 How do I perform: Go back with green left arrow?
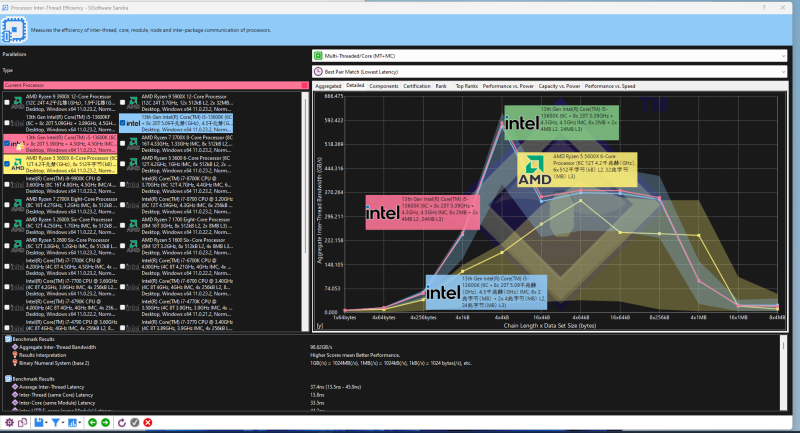[92, 422]
